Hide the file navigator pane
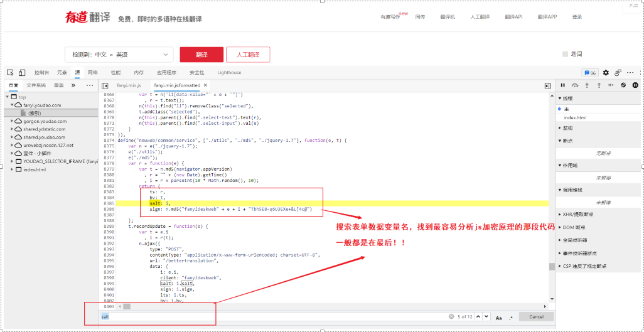This screenshot has width=644, height=332. coord(105,85)
